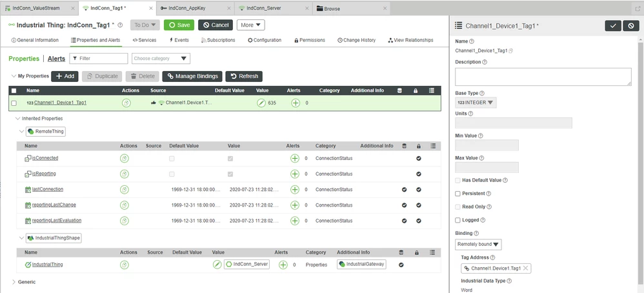Switch to the Alerts link

click(x=56, y=59)
